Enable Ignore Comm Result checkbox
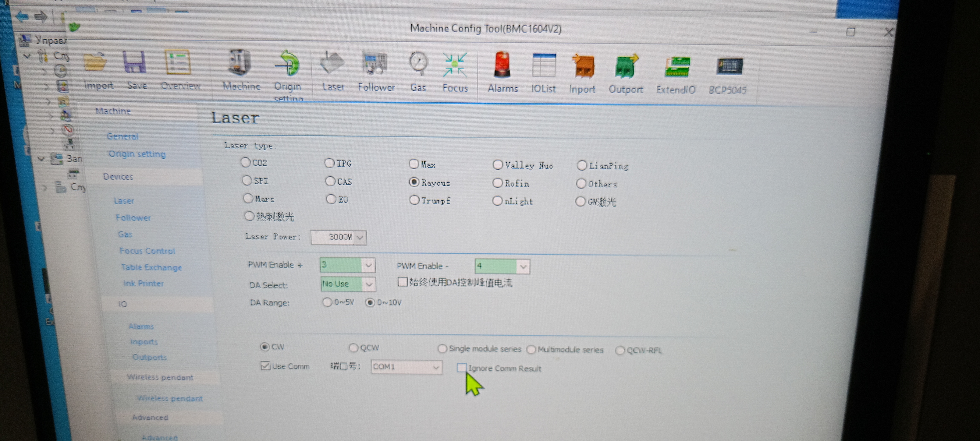Screen dimensions: 980x441 461,368
